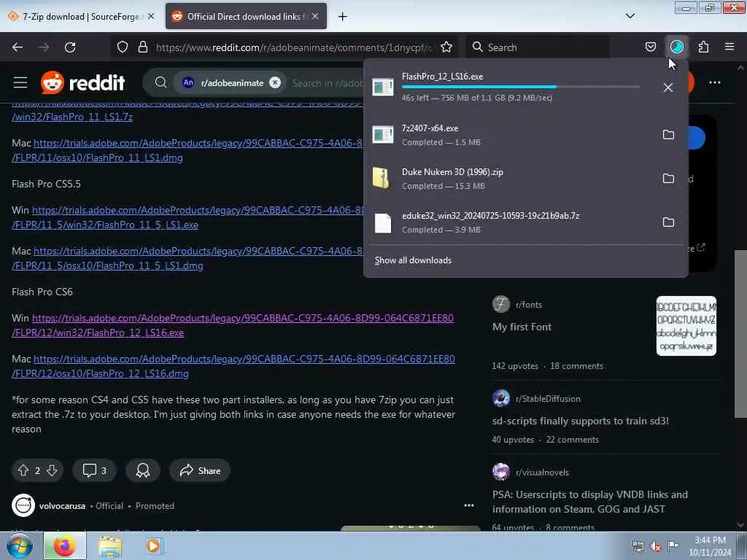The image size is (747, 560).
Task: Open the PSA Userscripts VNDB links post
Action: (x=589, y=502)
